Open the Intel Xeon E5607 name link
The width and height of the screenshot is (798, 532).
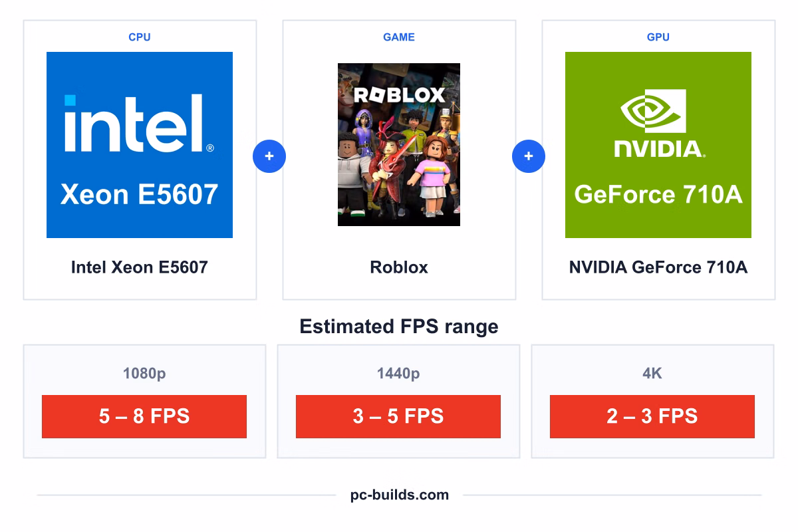click(x=140, y=267)
